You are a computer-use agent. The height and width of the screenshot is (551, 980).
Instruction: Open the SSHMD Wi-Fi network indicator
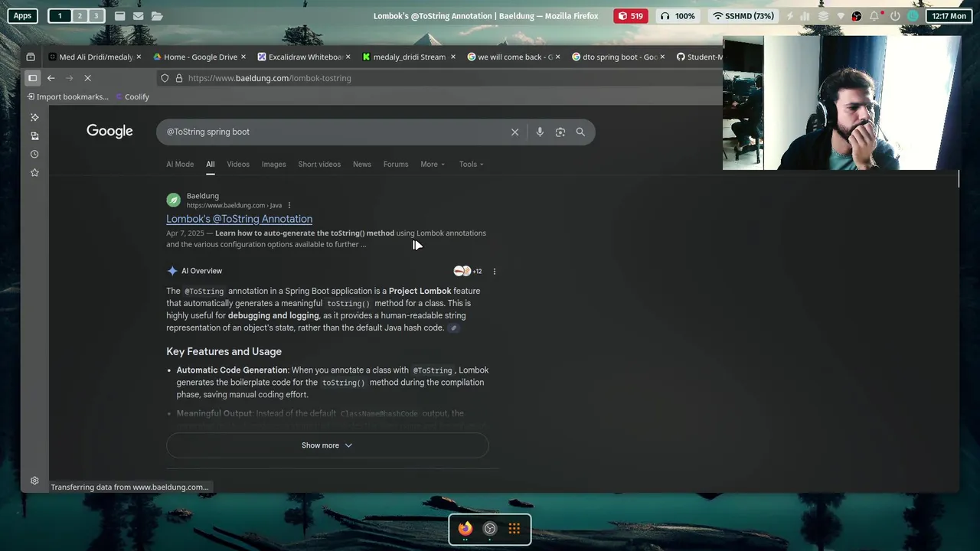tap(743, 15)
